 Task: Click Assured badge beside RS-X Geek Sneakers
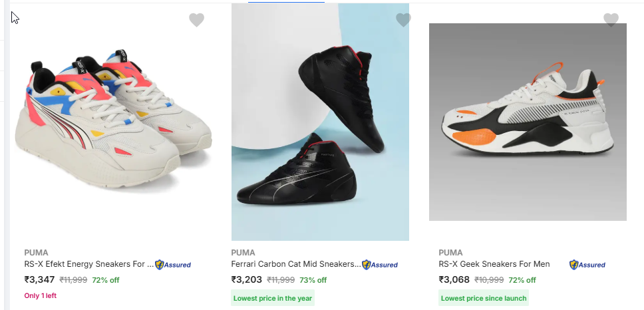(587, 265)
